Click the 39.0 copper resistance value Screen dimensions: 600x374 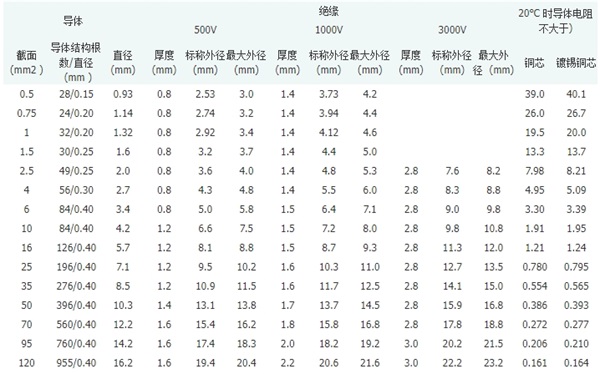(535, 94)
